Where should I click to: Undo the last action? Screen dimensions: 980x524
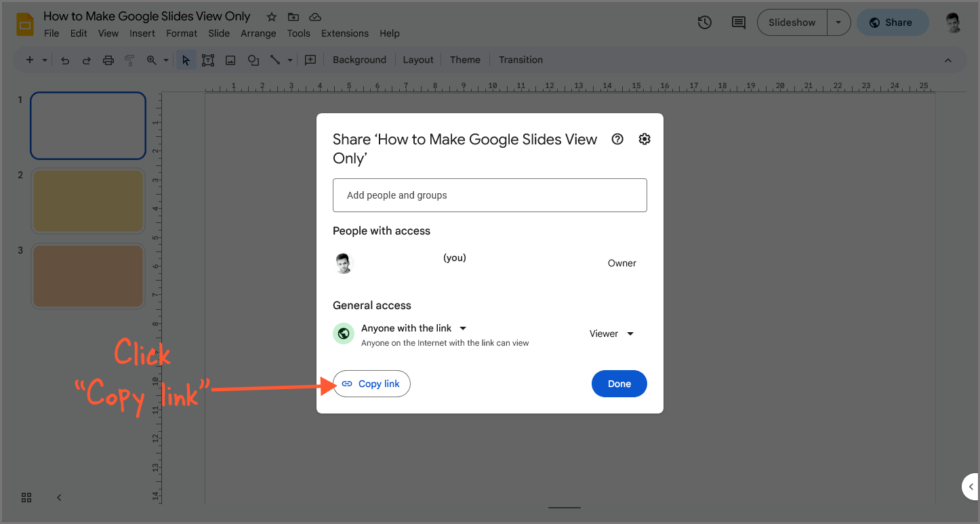64,60
